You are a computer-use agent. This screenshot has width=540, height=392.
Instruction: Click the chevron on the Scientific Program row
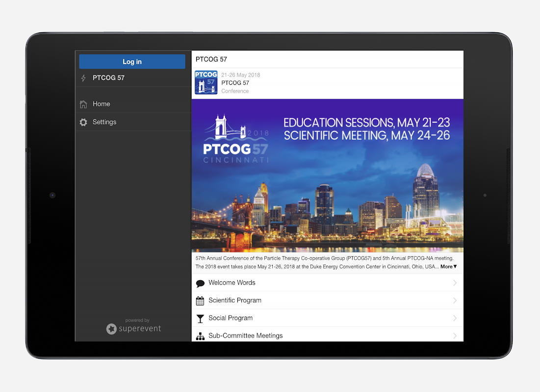(x=455, y=300)
